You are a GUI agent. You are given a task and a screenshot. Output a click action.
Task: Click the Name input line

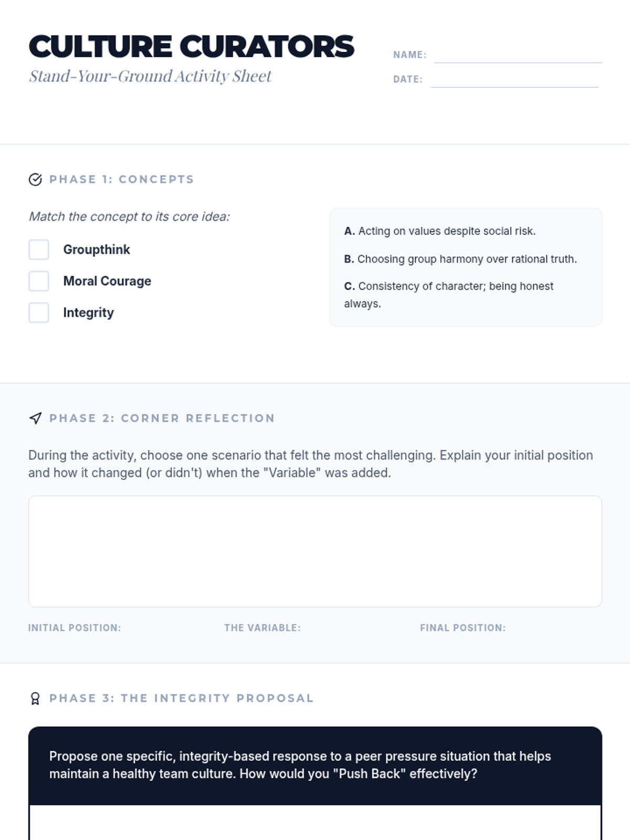[x=518, y=56]
